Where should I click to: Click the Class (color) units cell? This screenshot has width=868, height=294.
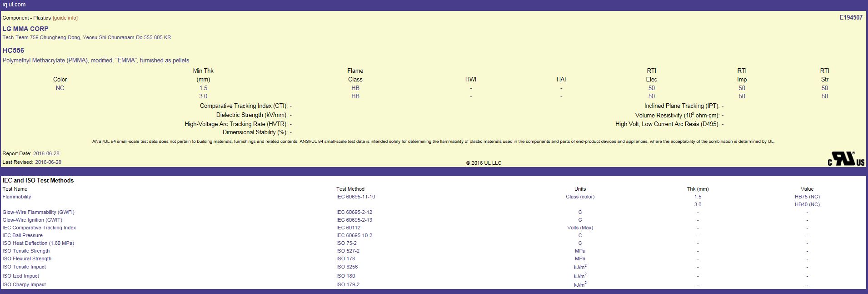click(x=580, y=197)
